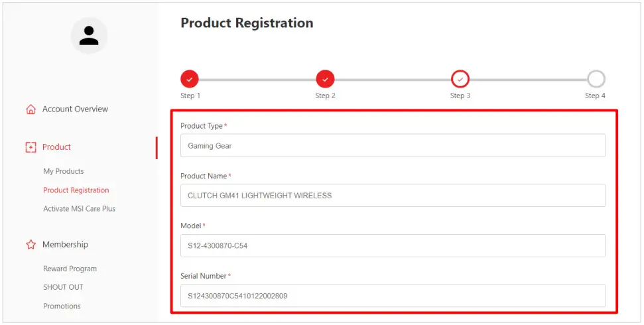Image resolution: width=644 pixels, height=325 pixels.
Task: Select Product Registration in the sidebar
Action: click(x=76, y=190)
